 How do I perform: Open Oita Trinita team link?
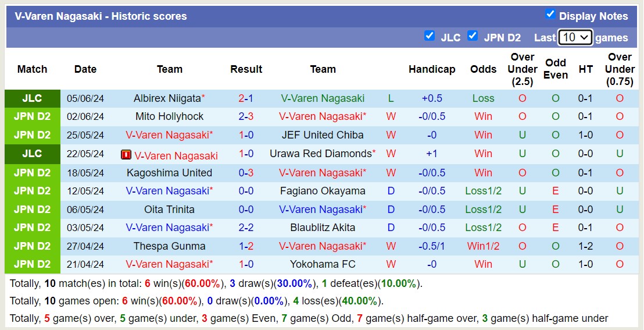(x=169, y=210)
